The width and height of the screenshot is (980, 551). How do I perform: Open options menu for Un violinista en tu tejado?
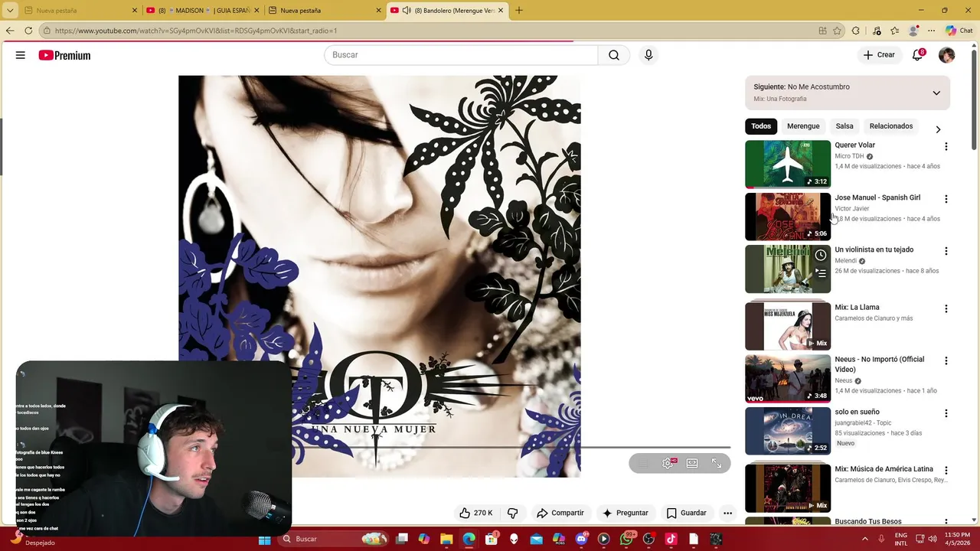pyautogui.click(x=946, y=251)
